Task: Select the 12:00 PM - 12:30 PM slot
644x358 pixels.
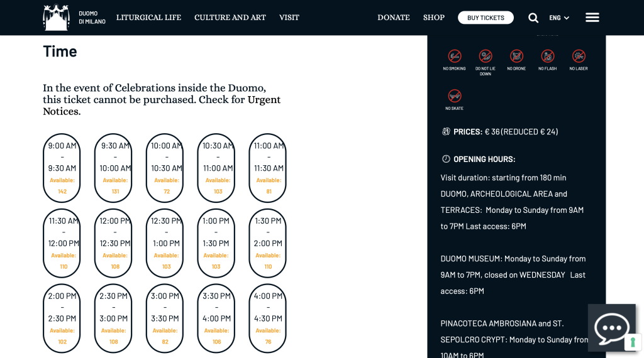Action: click(113, 243)
